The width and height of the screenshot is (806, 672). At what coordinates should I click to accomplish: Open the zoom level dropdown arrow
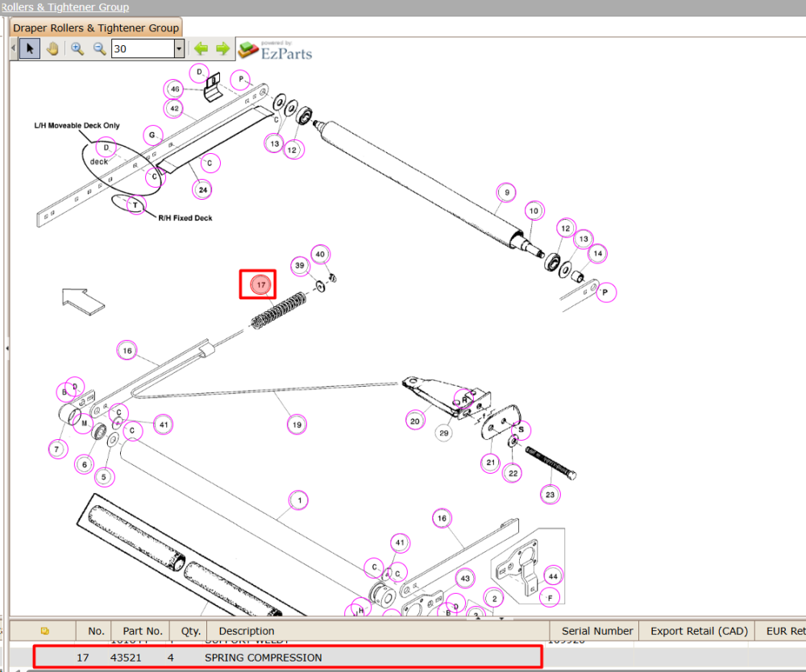click(x=179, y=49)
